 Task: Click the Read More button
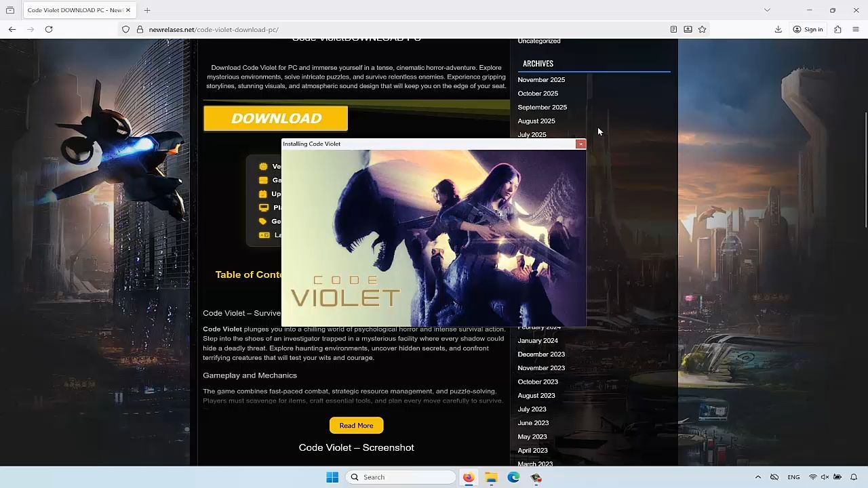(x=356, y=426)
